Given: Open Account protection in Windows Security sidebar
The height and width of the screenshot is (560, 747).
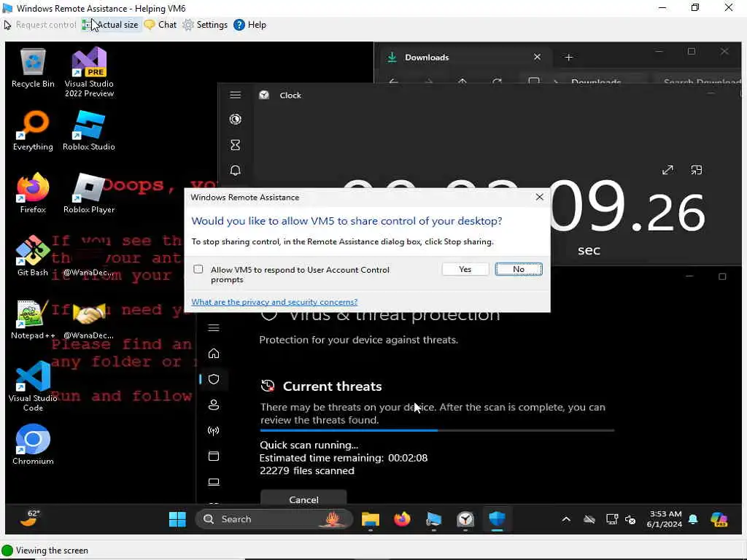Looking at the screenshot, I should [214, 405].
